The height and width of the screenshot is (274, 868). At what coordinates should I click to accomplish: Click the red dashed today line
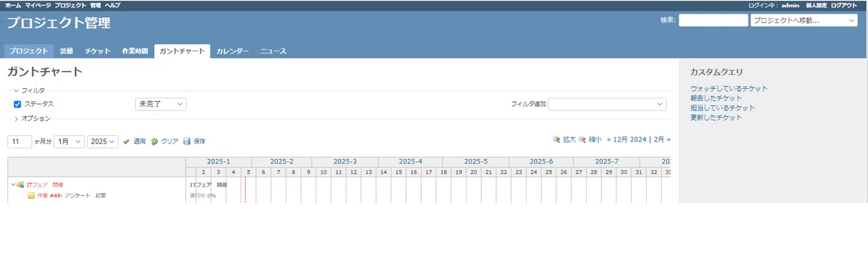pos(245,190)
